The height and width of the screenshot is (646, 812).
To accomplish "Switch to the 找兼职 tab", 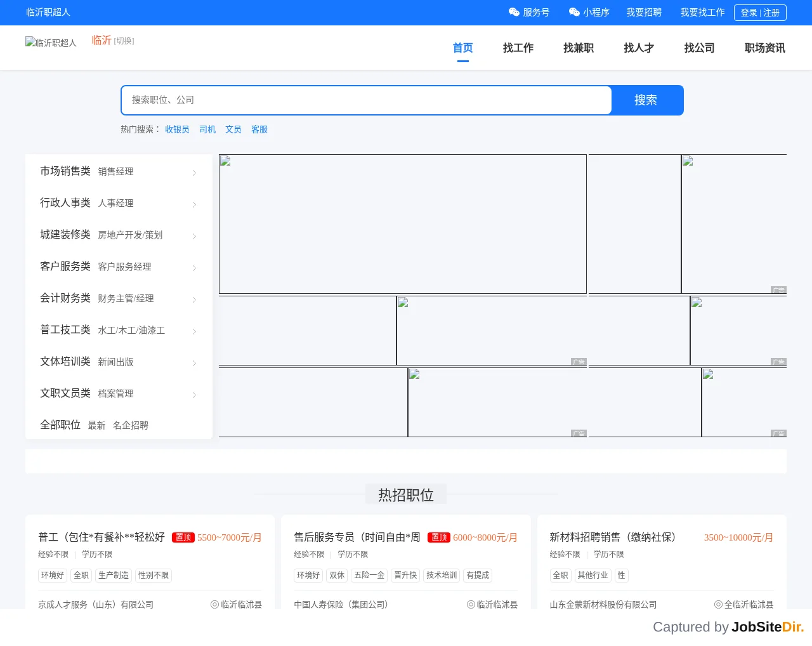I will [579, 48].
